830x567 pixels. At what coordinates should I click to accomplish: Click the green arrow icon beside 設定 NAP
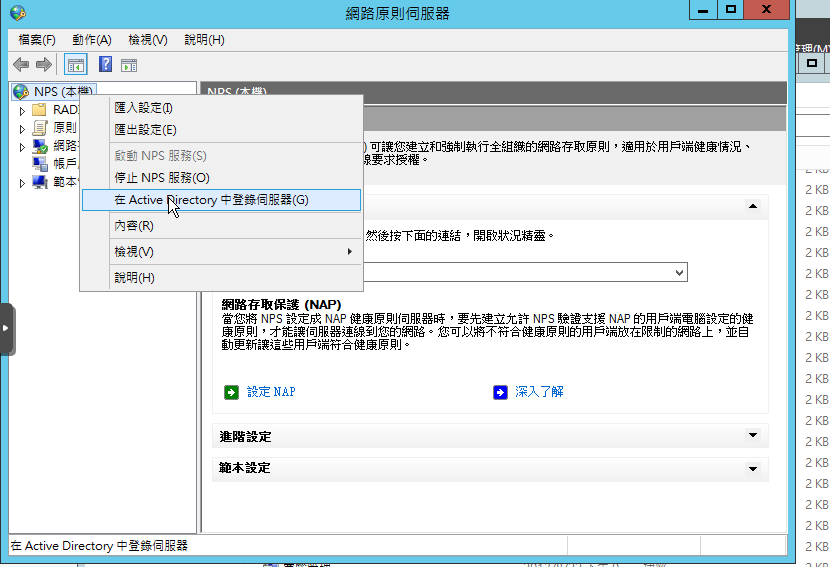coord(231,392)
